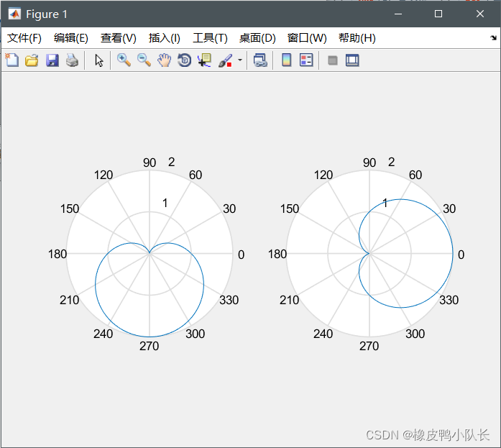Click the right polar plot's blue cardioid curve

pos(453,253)
